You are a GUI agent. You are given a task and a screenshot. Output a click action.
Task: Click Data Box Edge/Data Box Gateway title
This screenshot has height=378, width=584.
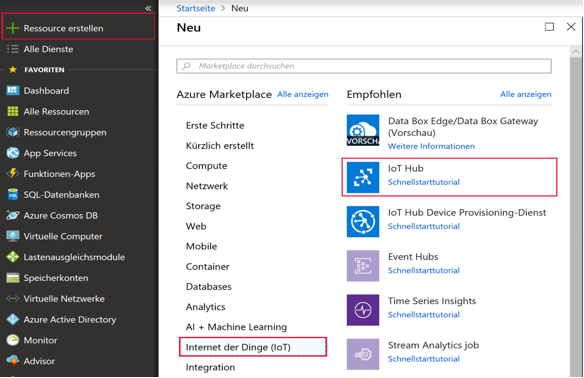(463, 127)
